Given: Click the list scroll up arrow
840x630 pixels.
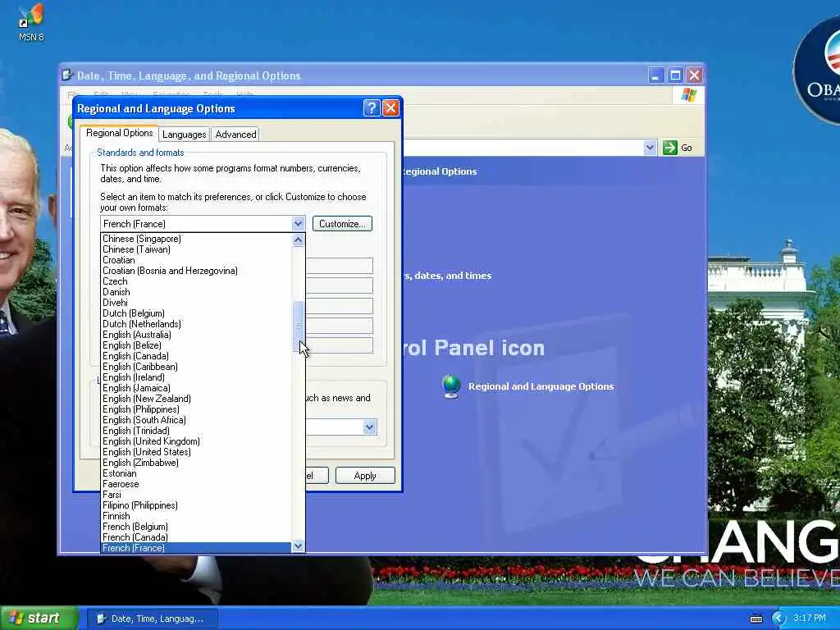Looking at the screenshot, I should pyautogui.click(x=298, y=240).
